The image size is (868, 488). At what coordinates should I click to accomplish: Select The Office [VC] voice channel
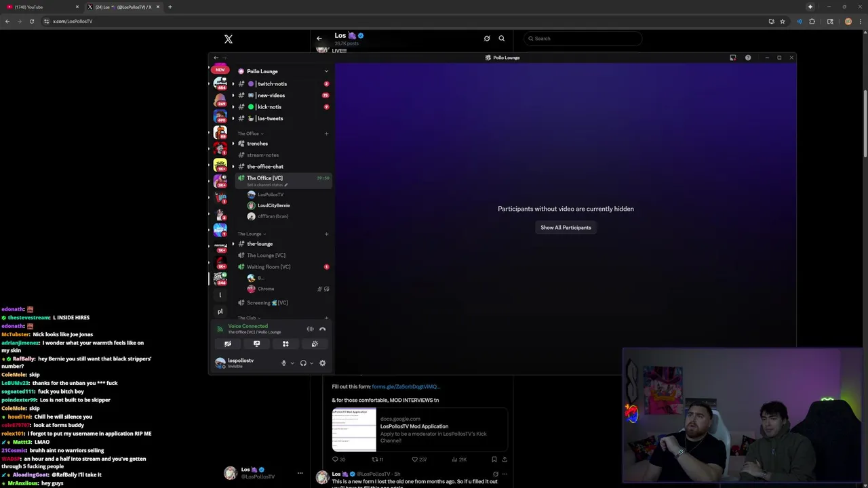[283, 180]
